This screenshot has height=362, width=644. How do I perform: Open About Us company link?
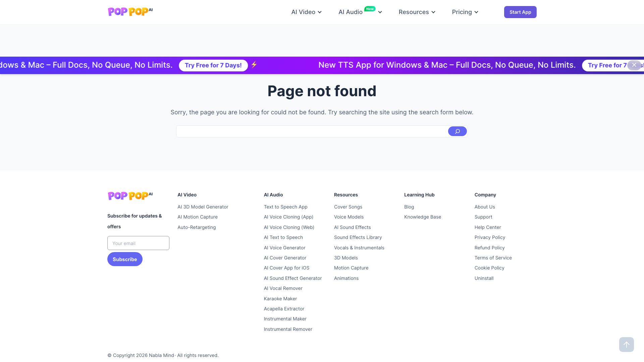(485, 207)
